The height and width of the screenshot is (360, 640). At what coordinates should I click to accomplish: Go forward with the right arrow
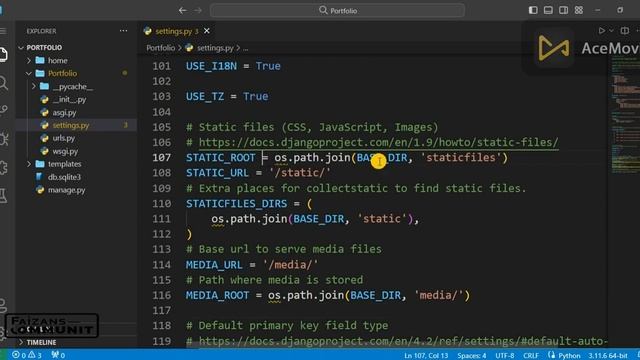[x=198, y=10]
